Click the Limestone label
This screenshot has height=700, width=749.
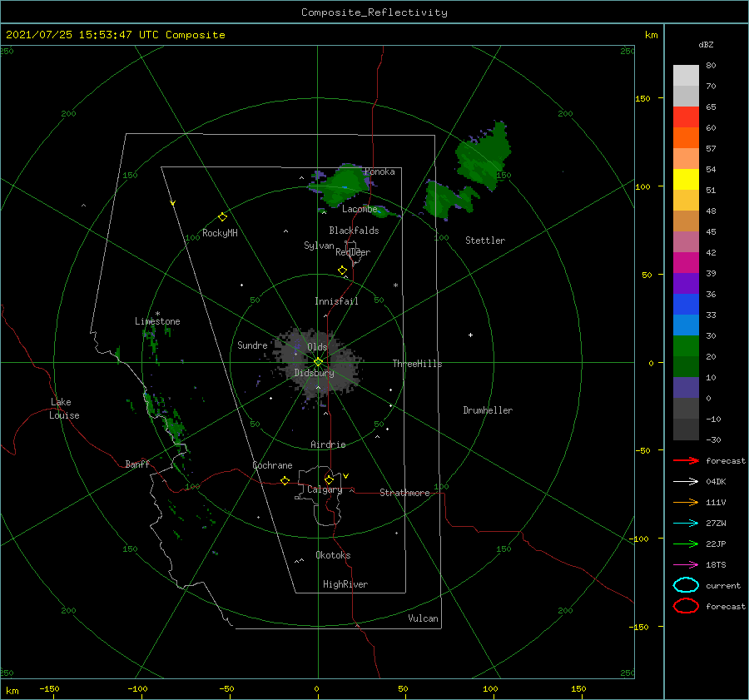tap(157, 321)
